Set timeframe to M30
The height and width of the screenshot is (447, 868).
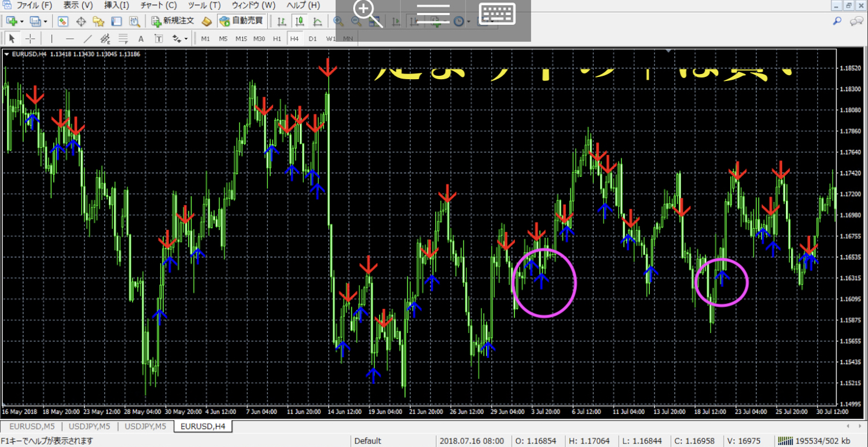(259, 39)
